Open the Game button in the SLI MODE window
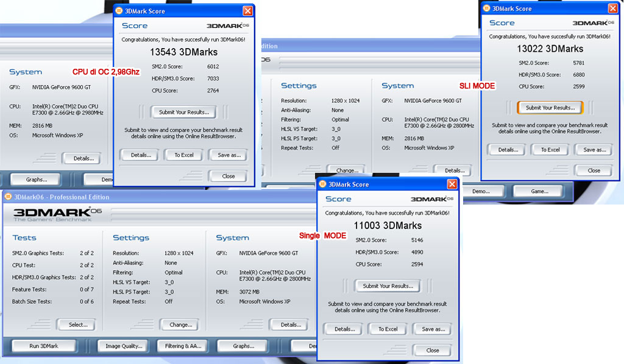 click(539, 191)
